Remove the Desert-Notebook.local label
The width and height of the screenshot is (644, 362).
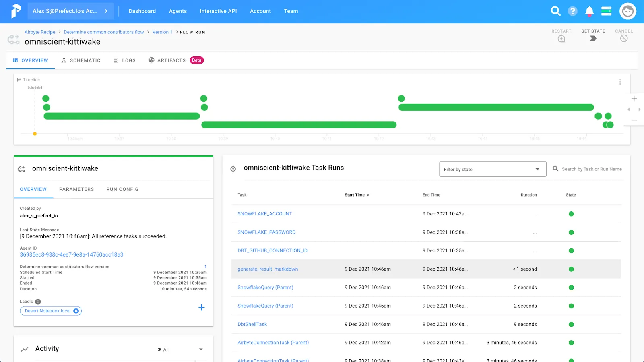tap(76, 311)
